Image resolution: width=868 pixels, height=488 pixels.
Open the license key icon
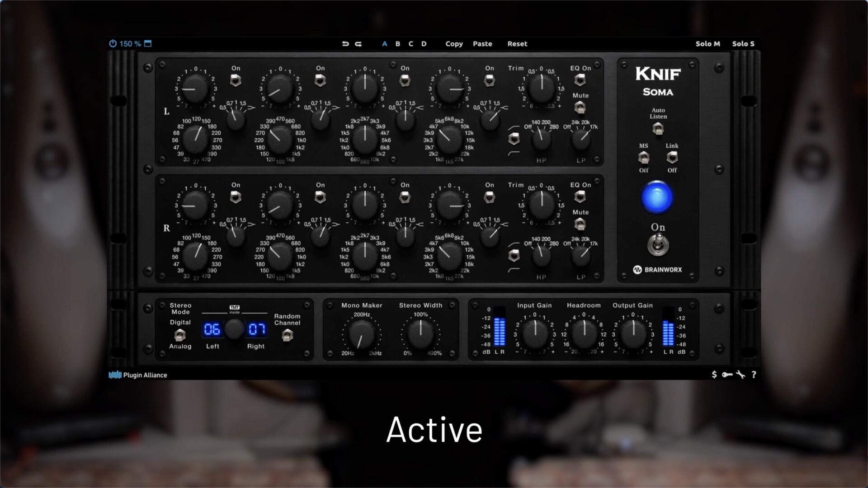tap(727, 375)
